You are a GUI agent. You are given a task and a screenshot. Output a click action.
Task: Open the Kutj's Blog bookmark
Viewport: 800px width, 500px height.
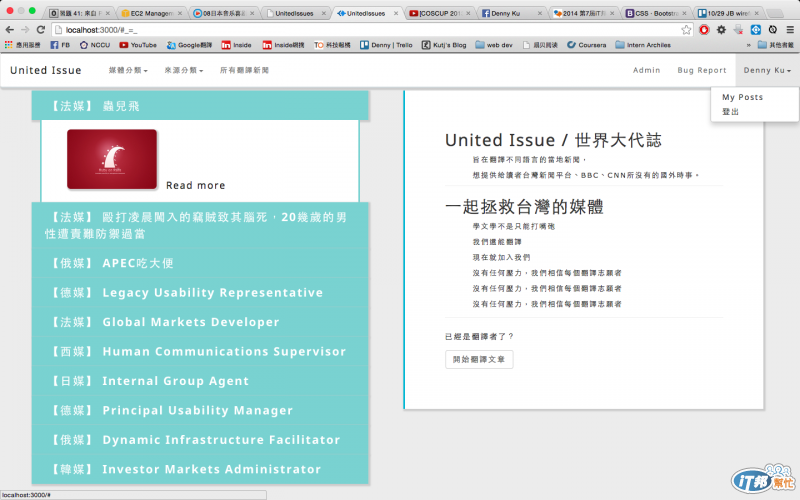pos(444,45)
